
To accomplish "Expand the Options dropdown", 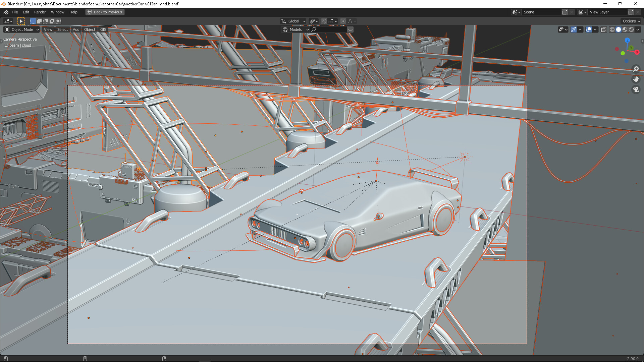I will coord(631,21).
